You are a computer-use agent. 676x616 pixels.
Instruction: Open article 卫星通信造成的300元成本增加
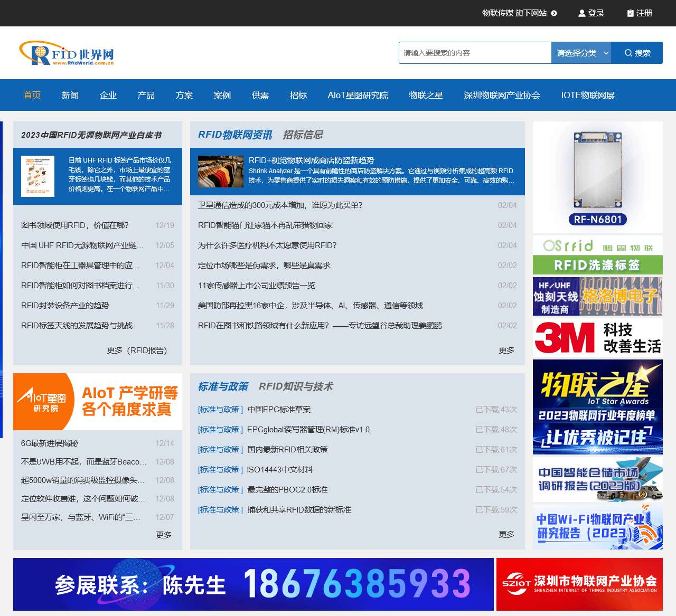point(280,205)
